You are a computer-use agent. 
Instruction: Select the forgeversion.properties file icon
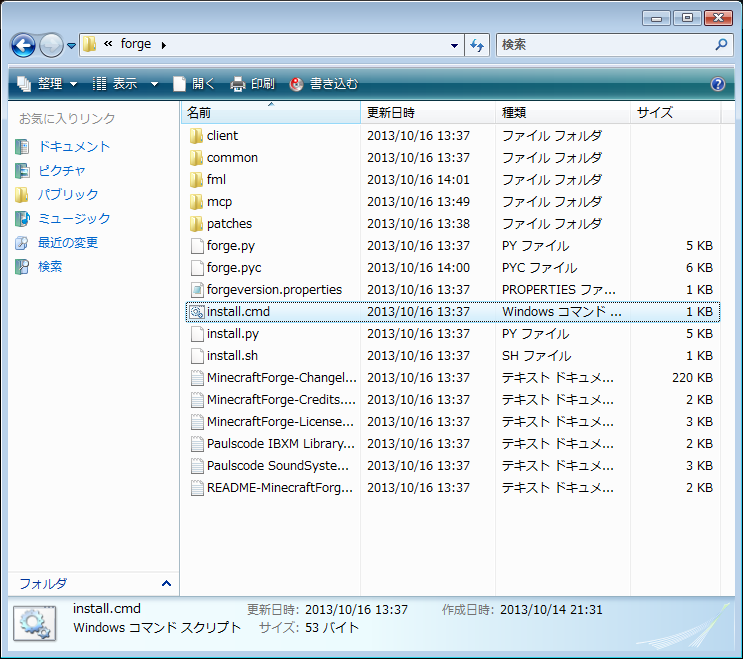(197, 290)
